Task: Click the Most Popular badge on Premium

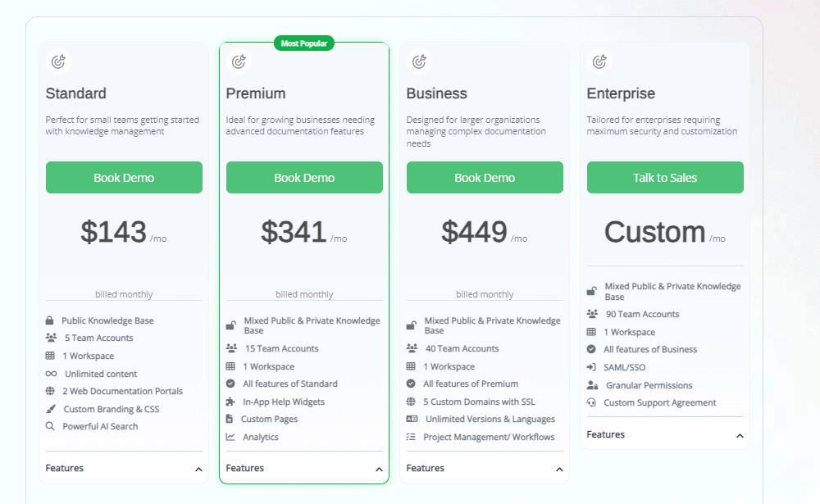Action: tap(303, 43)
